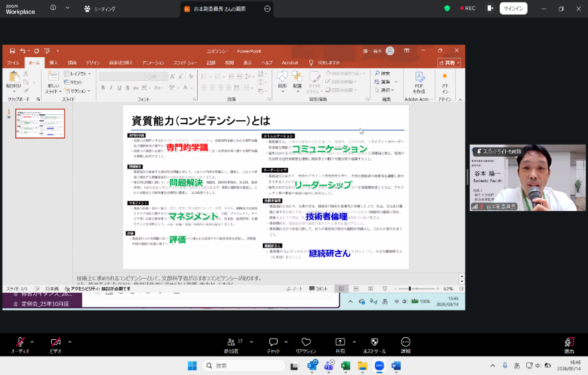
Task: Expand the audio options arrow next to オーディオ
Action: 32,342
